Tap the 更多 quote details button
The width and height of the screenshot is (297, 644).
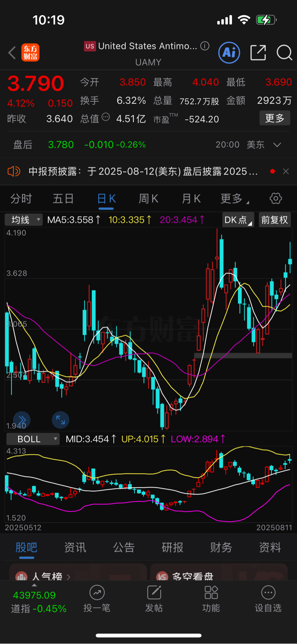pos(275,118)
